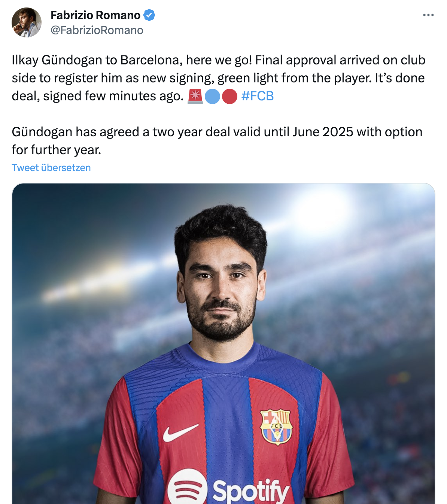Open the #FCB hashtag
447x504 pixels.
[x=258, y=96]
